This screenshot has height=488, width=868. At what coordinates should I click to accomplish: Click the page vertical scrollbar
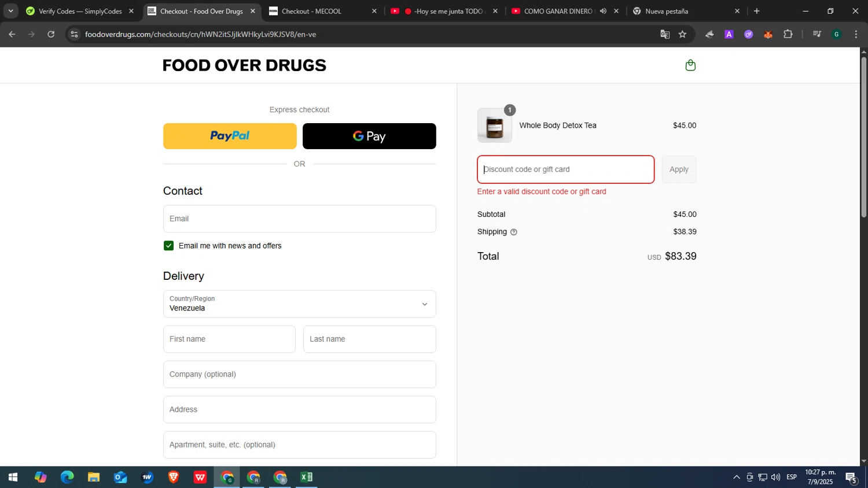tap(863, 136)
